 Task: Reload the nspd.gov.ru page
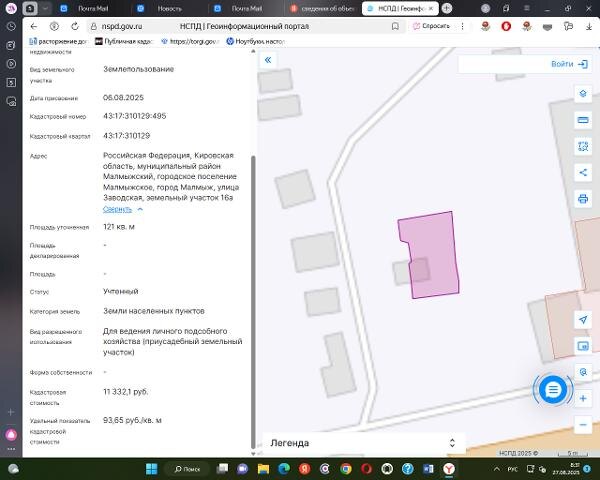pos(75,26)
